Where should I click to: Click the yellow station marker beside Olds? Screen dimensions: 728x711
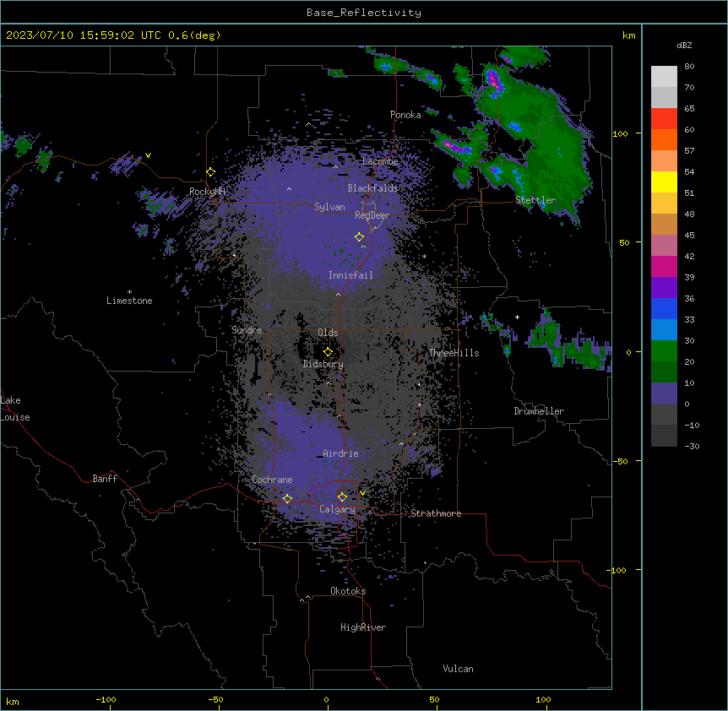coord(328,352)
